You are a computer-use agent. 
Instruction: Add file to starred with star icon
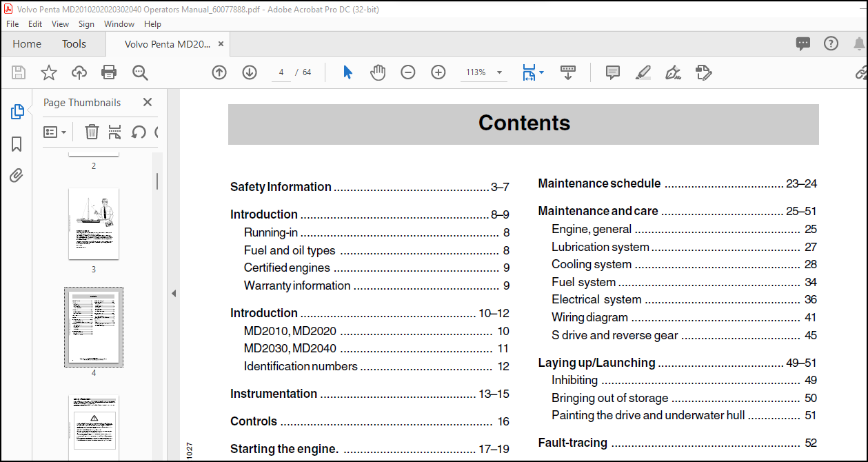tap(49, 72)
